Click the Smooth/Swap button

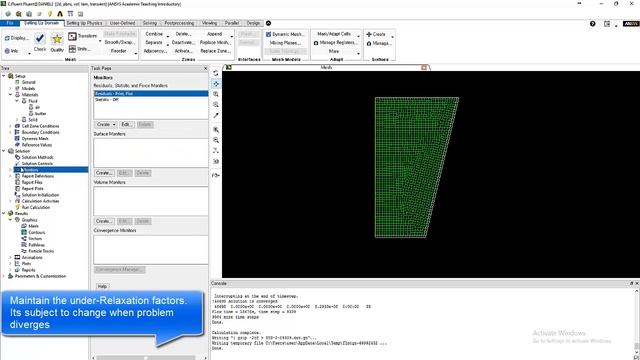pos(120,42)
